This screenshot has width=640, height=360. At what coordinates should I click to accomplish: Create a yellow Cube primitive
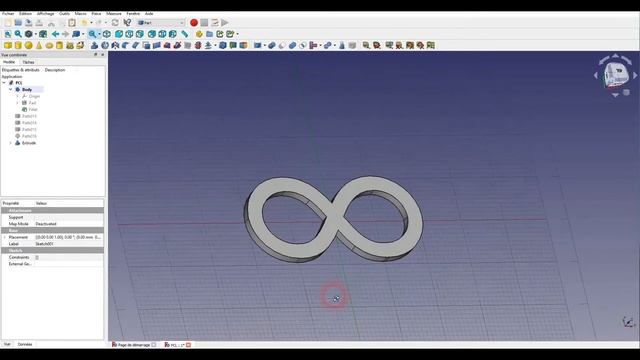[x=8, y=45]
